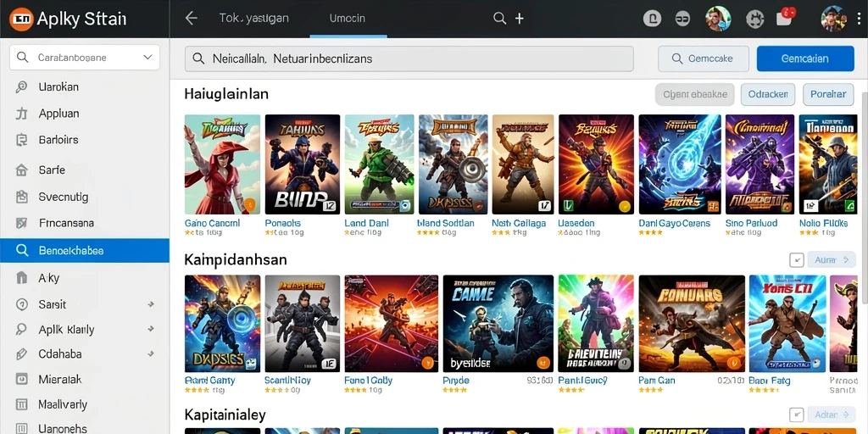Click the Cdahaba pencil icon in sidebar
Image resolution: width=868 pixels, height=434 pixels.
[21, 353]
